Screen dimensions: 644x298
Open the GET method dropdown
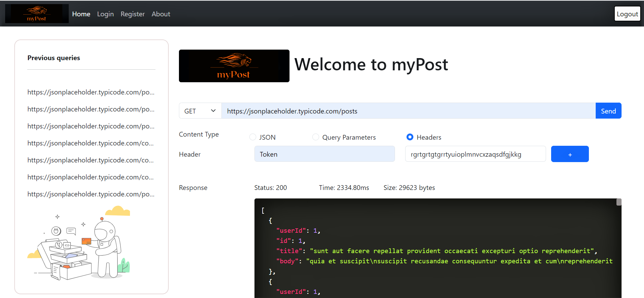(200, 111)
